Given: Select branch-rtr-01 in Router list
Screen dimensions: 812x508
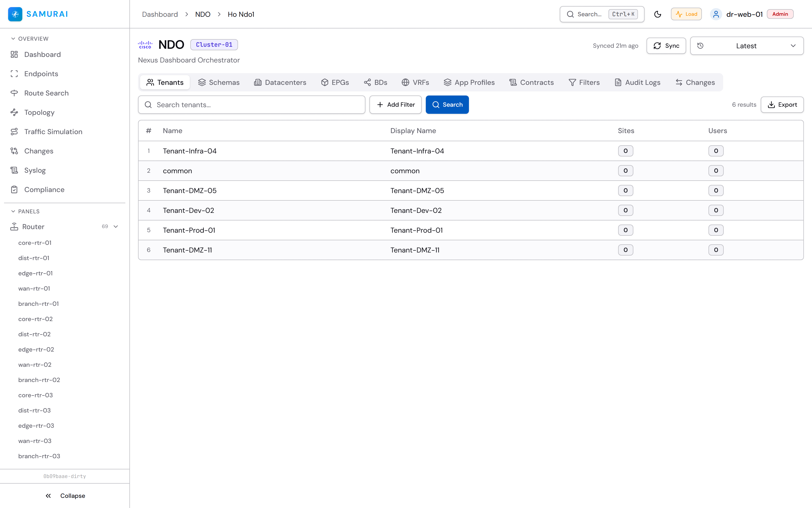Looking at the screenshot, I should tap(39, 304).
